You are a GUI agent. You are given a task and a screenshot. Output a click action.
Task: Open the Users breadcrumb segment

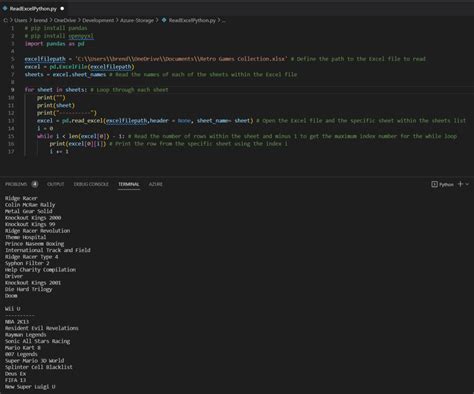tap(21, 20)
